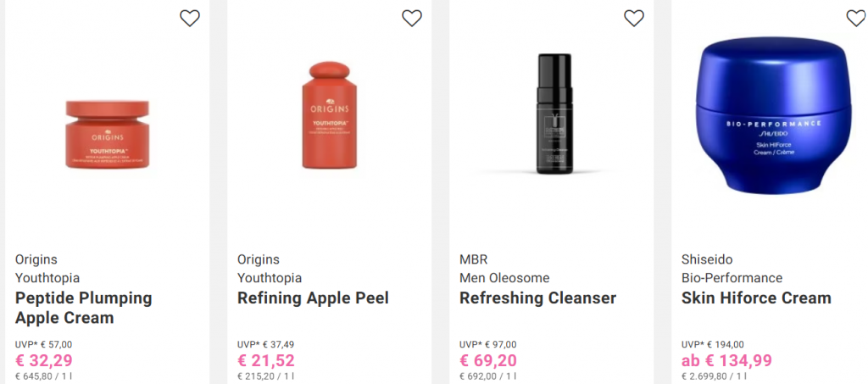Click the € 69,20 sale price
The width and height of the screenshot is (868, 384).
tap(488, 361)
